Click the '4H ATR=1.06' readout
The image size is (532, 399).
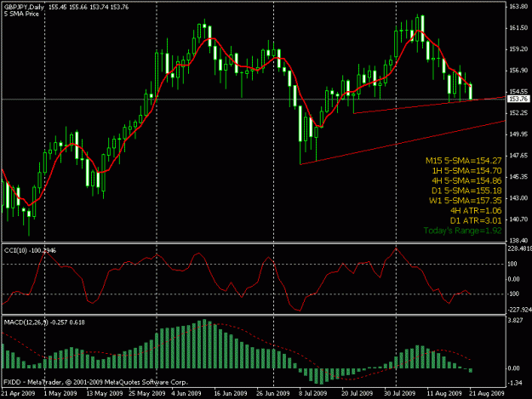pos(476,210)
